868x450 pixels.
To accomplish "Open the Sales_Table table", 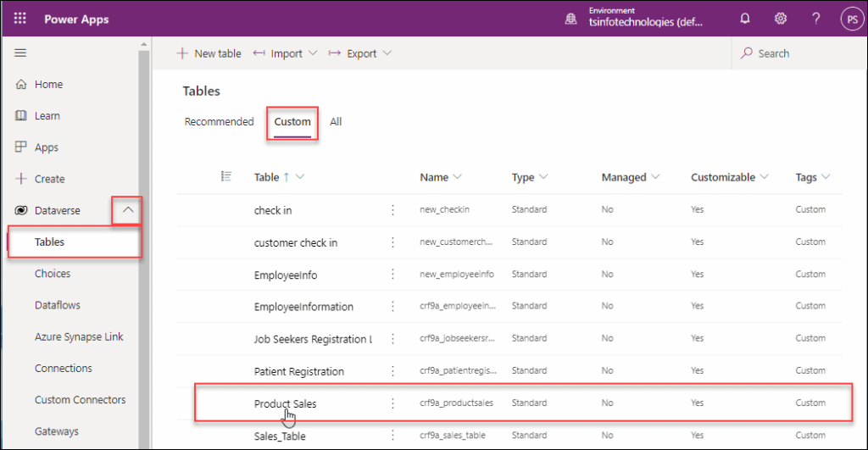I will (x=280, y=436).
